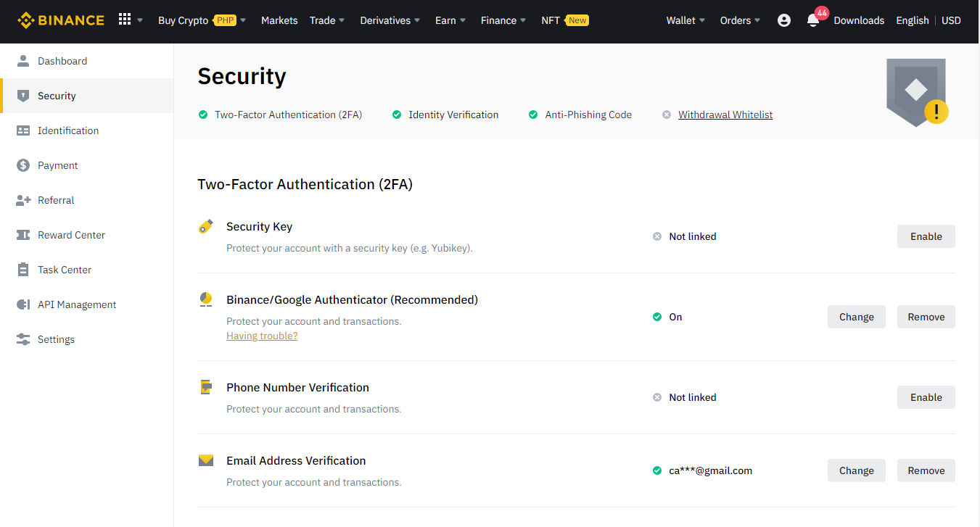Open the apps grid menu icon

[125, 20]
